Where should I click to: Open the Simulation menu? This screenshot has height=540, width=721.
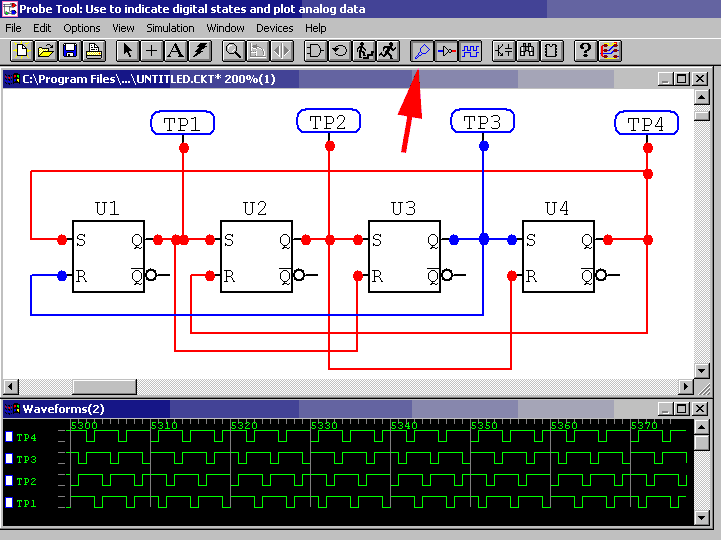point(170,28)
